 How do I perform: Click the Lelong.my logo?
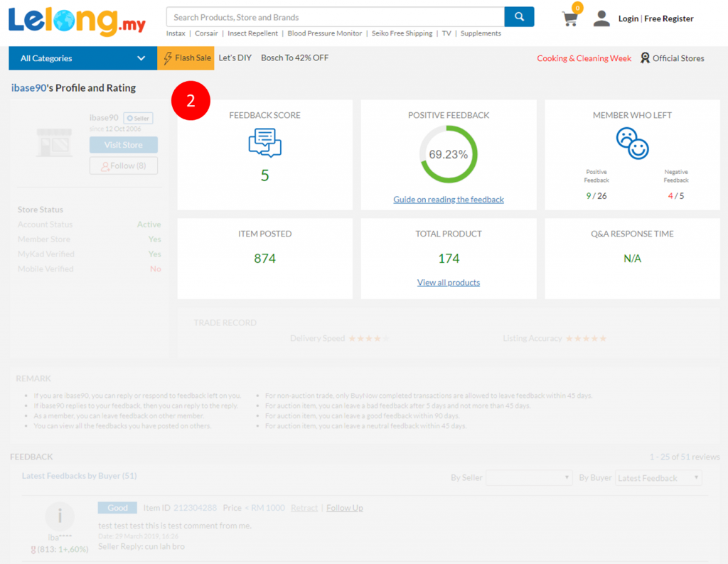(77, 21)
